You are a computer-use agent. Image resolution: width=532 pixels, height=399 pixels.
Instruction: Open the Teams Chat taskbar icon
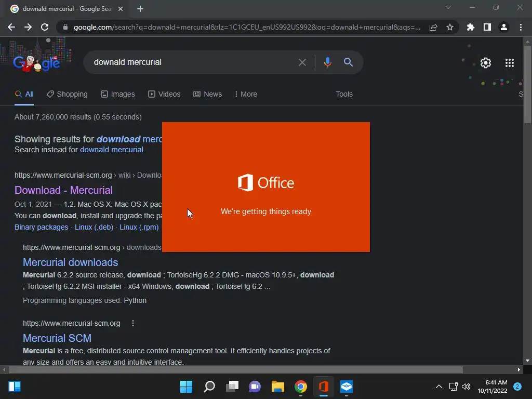pyautogui.click(x=255, y=387)
